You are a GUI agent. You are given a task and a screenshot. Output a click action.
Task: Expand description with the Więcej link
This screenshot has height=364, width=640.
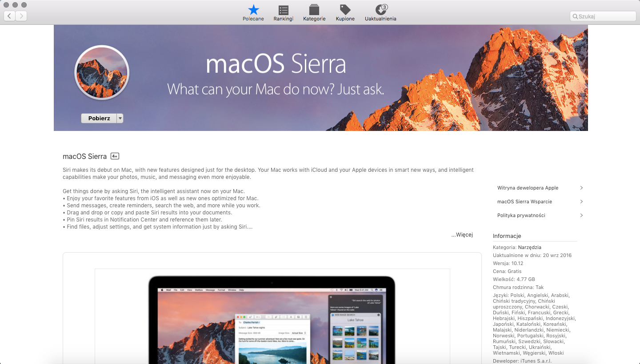click(462, 235)
